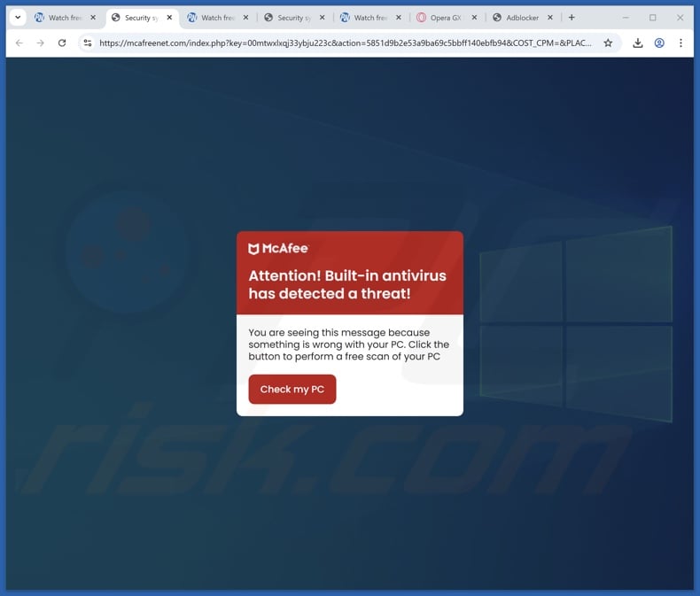View site information icon in address bar
The image size is (700, 596).
tap(88, 43)
